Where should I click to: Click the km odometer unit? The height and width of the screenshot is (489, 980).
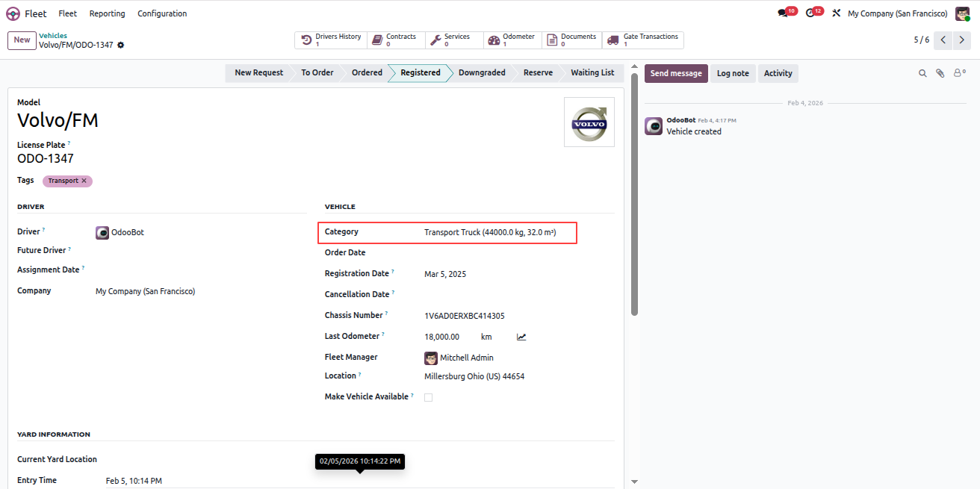[486, 337]
